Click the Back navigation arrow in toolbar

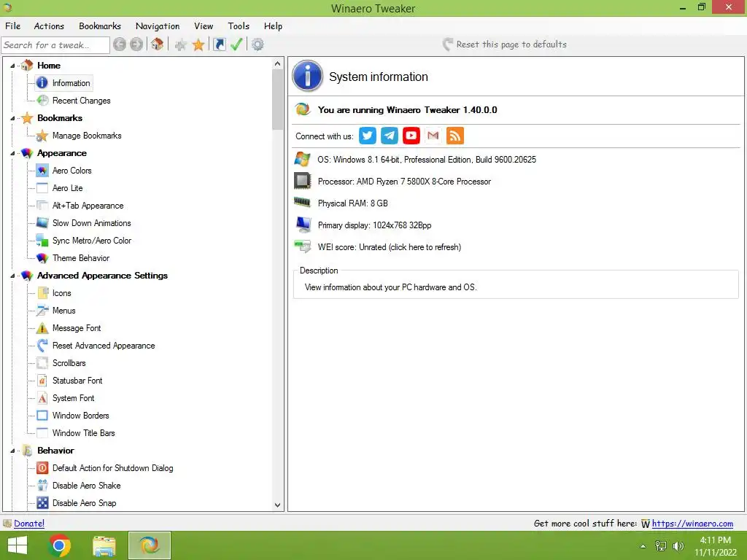pyautogui.click(x=120, y=44)
